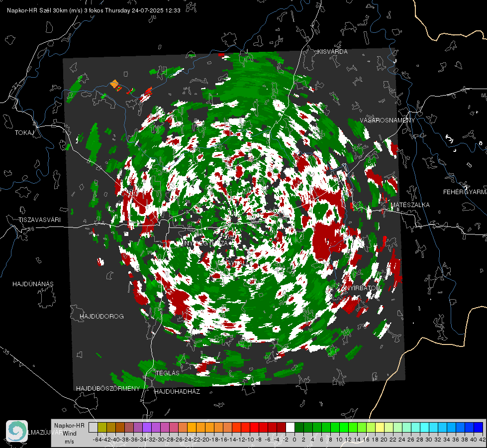Pick the dark green swatch between 0 and 2
Screen dimensions: 487x448
click(299, 427)
